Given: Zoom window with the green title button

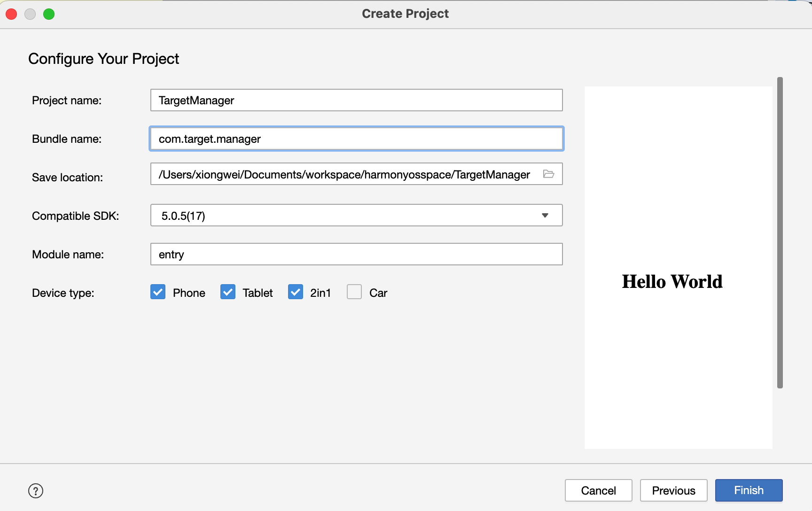Looking at the screenshot, I should (49, 14).
